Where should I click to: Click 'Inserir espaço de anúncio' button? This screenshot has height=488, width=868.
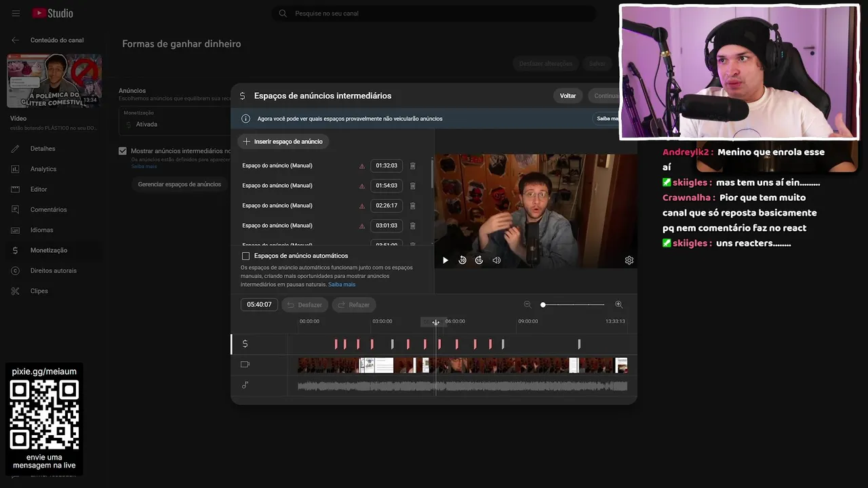pyautogui.click(x=283, y=142)
